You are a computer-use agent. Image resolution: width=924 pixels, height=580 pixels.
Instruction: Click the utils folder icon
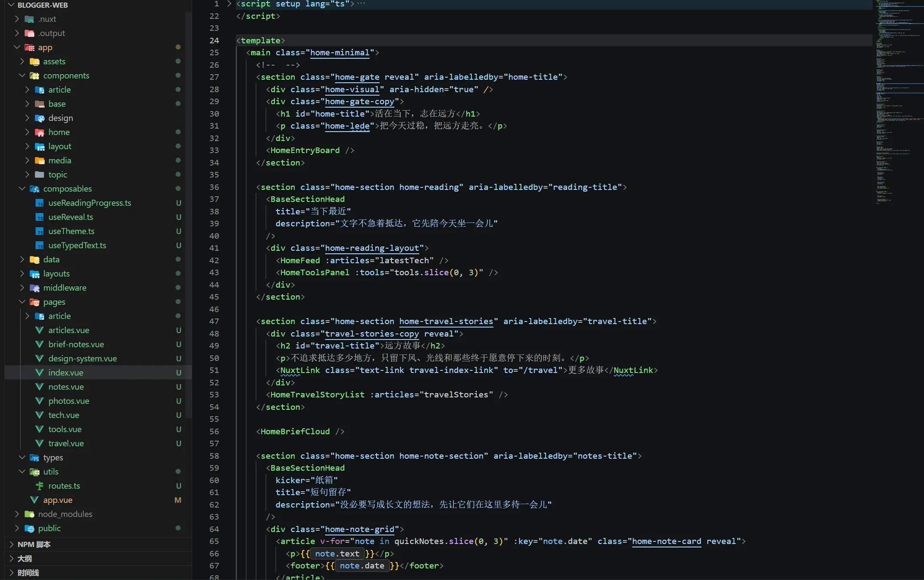coord(35,472)
